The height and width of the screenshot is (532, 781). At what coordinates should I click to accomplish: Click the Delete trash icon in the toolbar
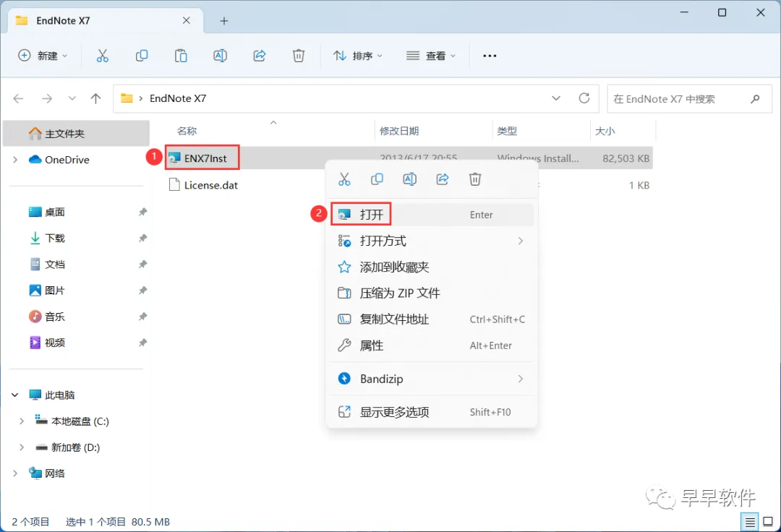click(299, 56)
